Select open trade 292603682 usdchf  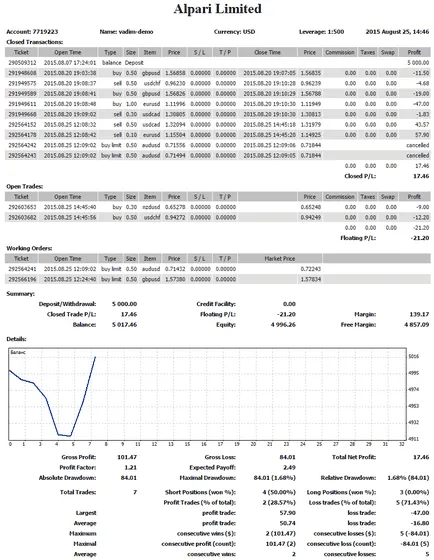pyautogui.click(x=218, y=218)
